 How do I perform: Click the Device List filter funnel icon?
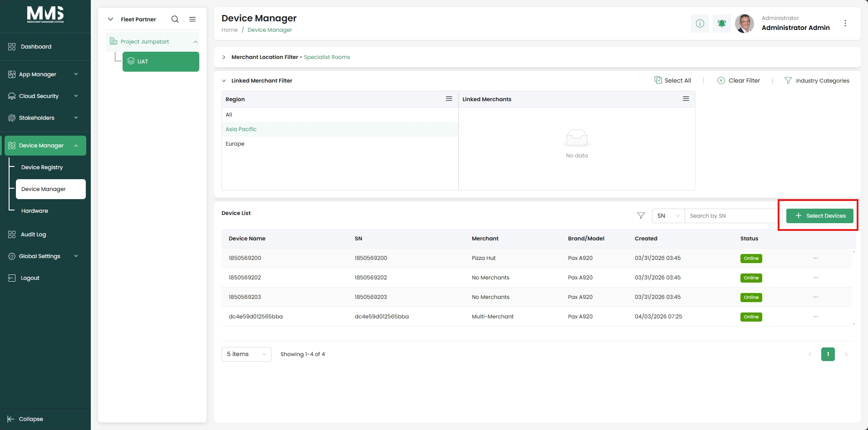pos(641,215)
